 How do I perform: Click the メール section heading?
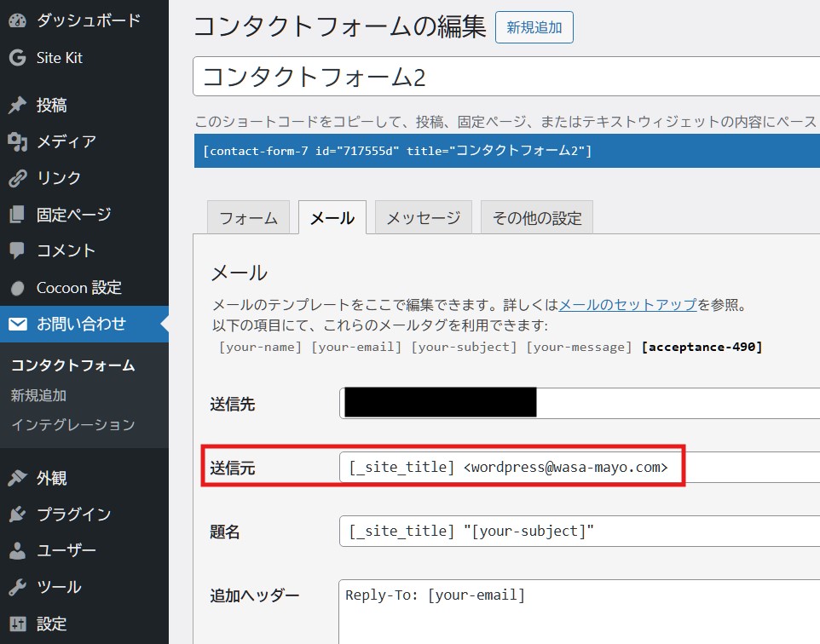click(240, 273)
